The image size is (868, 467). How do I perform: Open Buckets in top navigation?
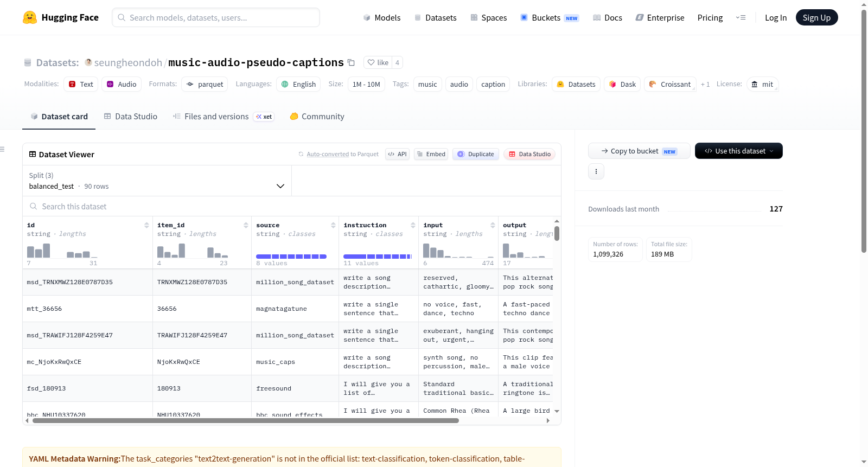550,17
